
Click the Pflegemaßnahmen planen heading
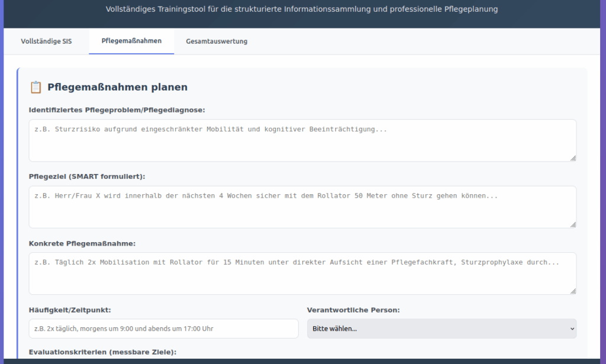(x=117, y=88)
